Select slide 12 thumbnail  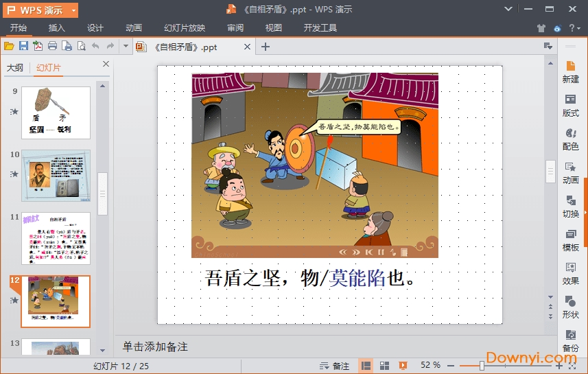[x=56, y=301]
